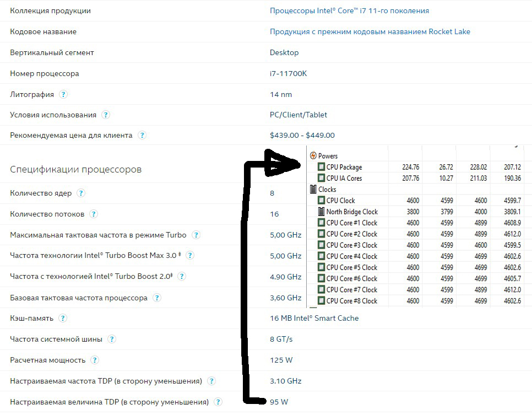532x415 pixels.
Task: Click the CPU Core #1 Clock icon
Action: pos(321,223)
